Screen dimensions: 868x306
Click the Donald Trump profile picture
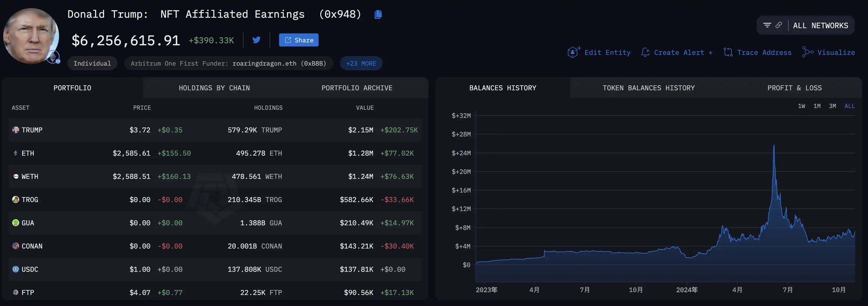click(x=31, y=36)
